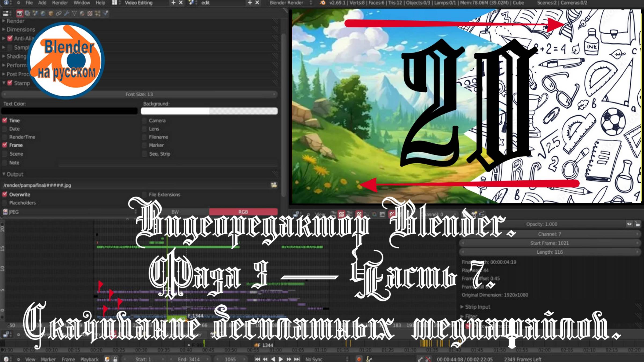Enable the Filename stamp checkbox
Image resolution: width=644 pixels, height=362 pixels.
145,137
